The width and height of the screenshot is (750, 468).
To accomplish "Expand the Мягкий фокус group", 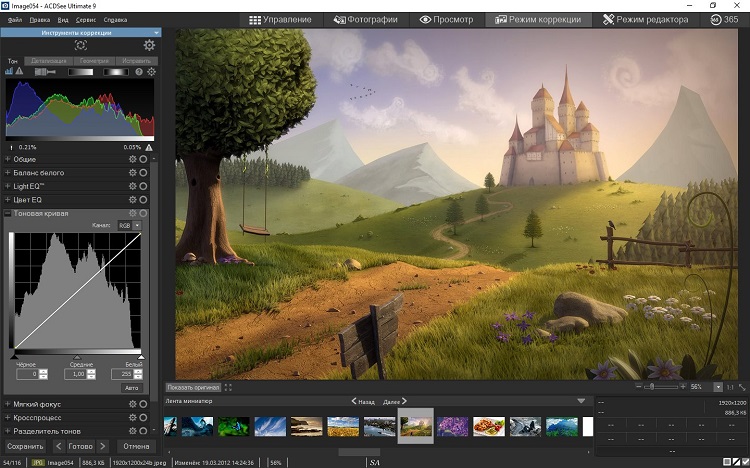I will point(8,404).
